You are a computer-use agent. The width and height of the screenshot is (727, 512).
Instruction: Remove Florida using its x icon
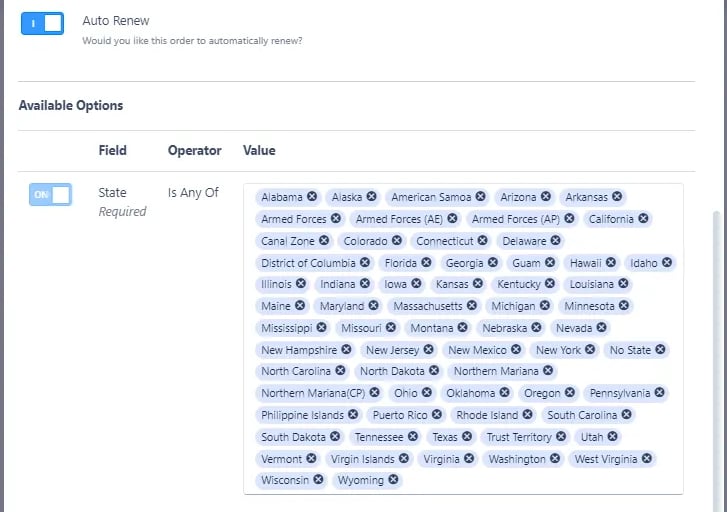click(427, 263)
